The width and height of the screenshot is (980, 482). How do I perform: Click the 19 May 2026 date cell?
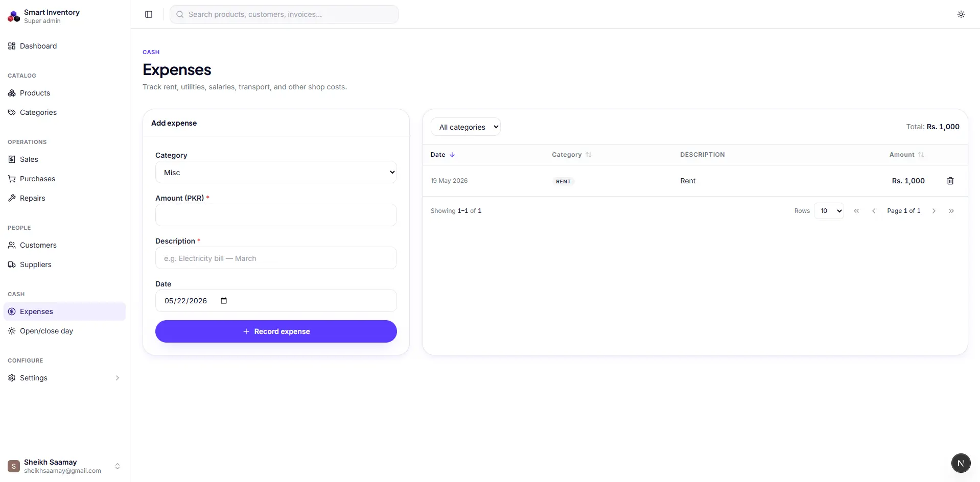[449, 181]
